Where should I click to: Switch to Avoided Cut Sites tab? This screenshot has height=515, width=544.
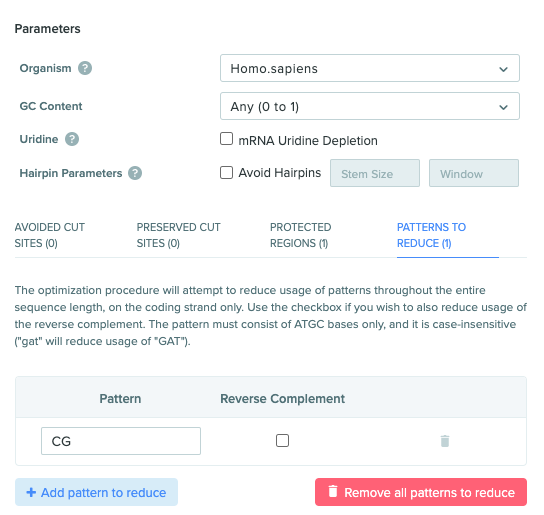pyautogui.click(x=50, y=235)
